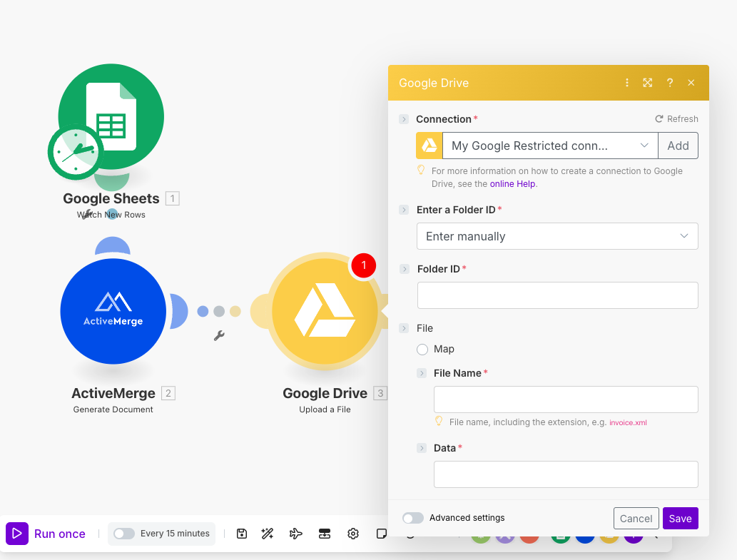
Task: Enable Advanced settings in the Drive panel
Action: (x=412, y=519)
